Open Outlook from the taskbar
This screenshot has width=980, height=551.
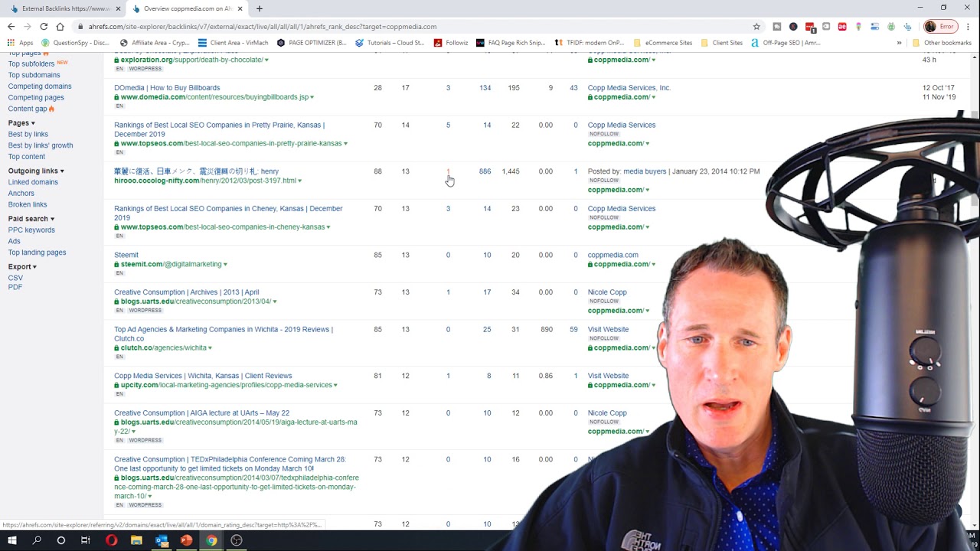click(x=162, y=540)
